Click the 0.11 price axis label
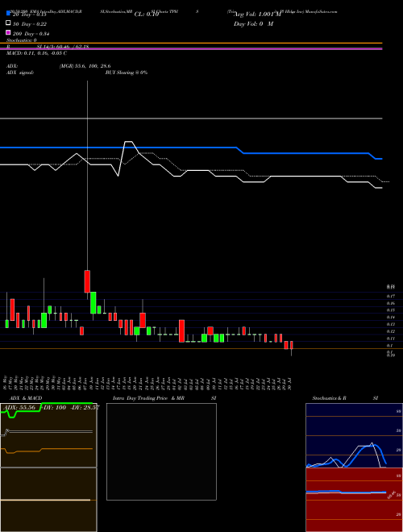This screenshot has height=532, width=403. coord(390,339)
